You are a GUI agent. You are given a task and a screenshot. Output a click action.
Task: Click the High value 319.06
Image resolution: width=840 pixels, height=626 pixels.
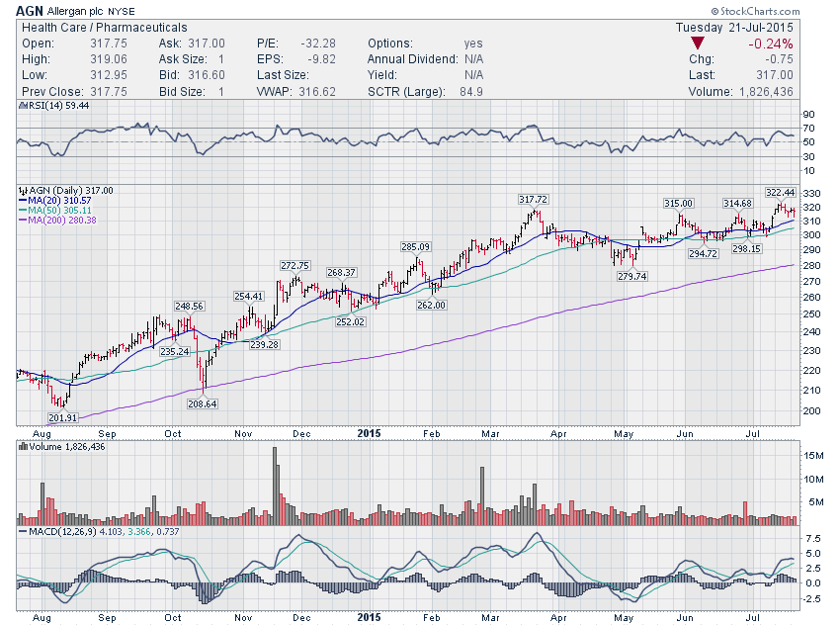coord(109,59)
